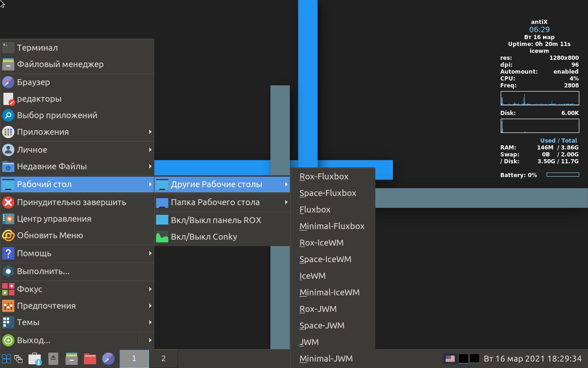
Task: Open the package installer taskbar icon
Action: coord(35,359)
